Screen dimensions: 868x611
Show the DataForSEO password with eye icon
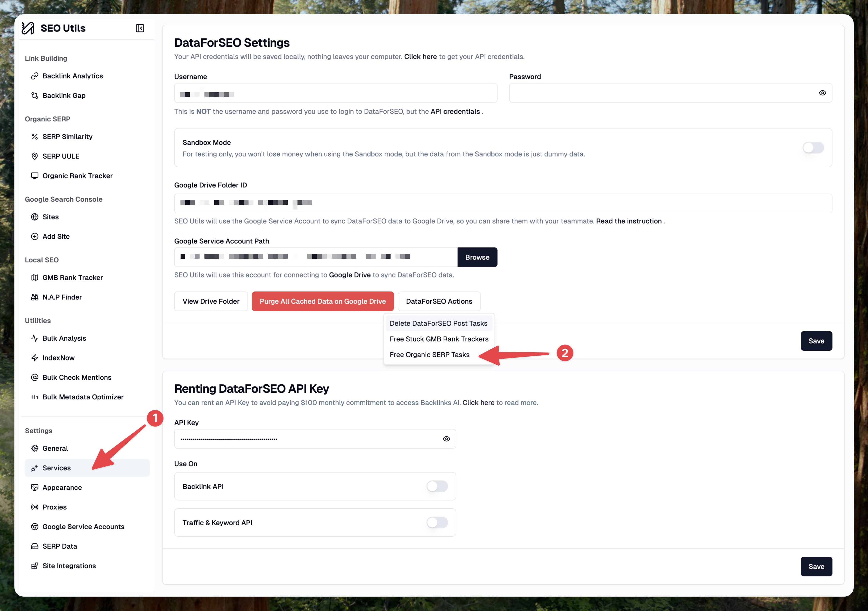(822, 93)
